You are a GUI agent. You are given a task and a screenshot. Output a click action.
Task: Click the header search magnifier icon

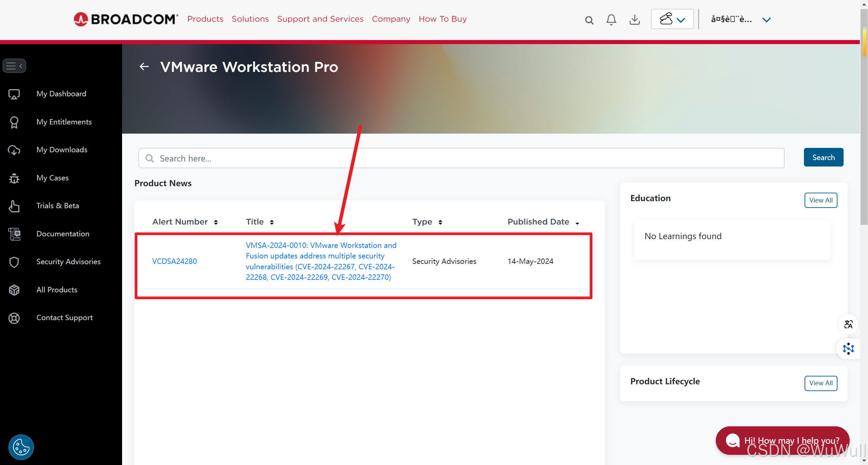click(x=589, y=20)
